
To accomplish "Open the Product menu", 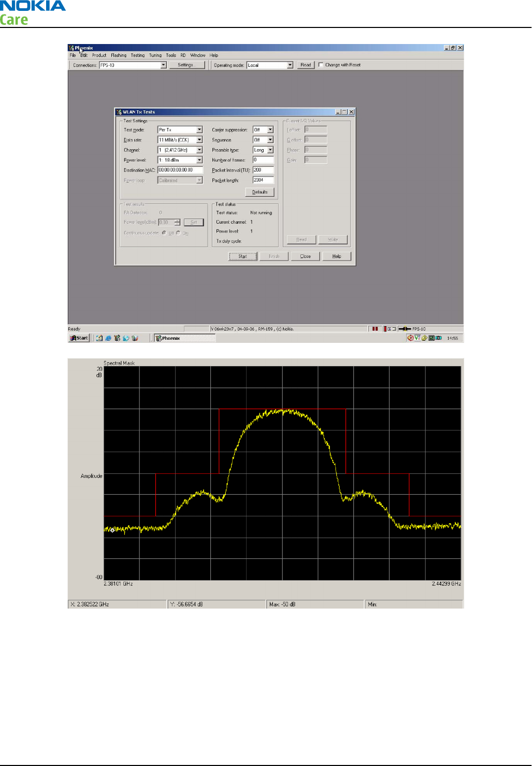I will click(99, 55).
